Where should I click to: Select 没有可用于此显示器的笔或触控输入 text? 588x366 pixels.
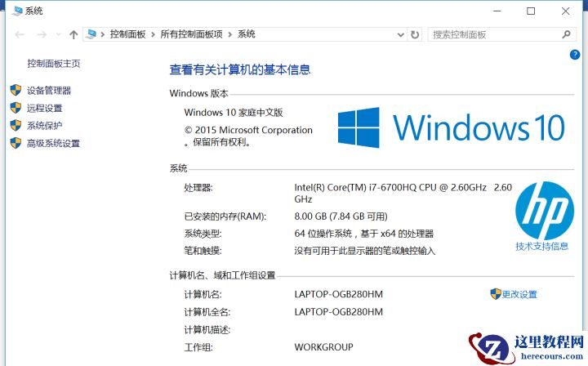365,251
